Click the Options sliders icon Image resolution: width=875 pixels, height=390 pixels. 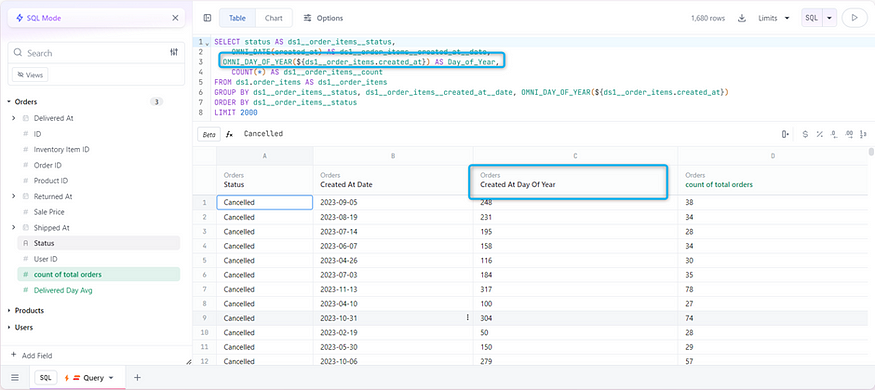(x=307, y=18)
